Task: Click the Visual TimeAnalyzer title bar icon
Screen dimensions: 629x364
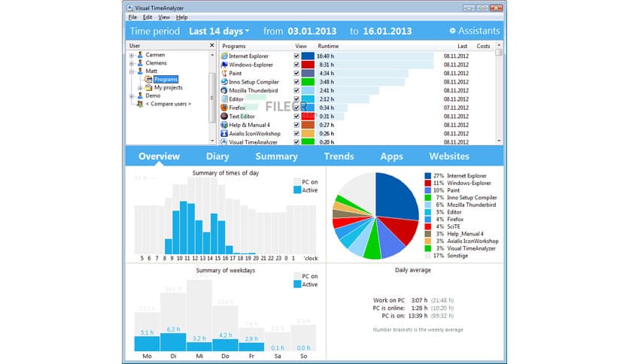Action: pyautogui.click(x=129, y=8)
